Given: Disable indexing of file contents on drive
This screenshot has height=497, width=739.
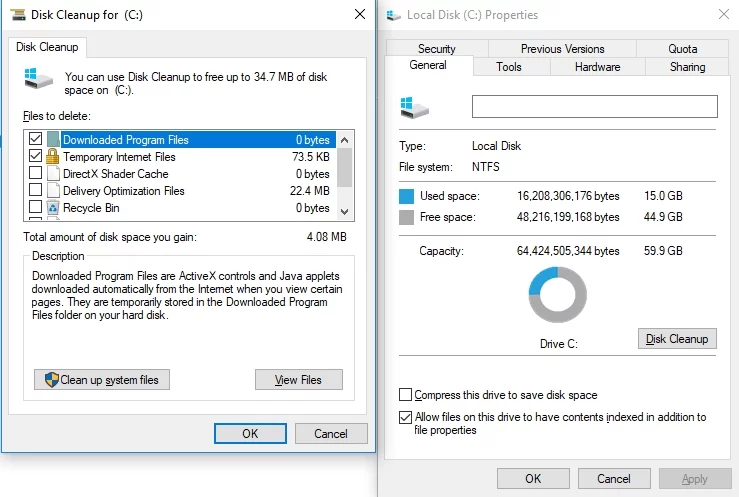Looking at the screenshot, I should click(405, 417).
